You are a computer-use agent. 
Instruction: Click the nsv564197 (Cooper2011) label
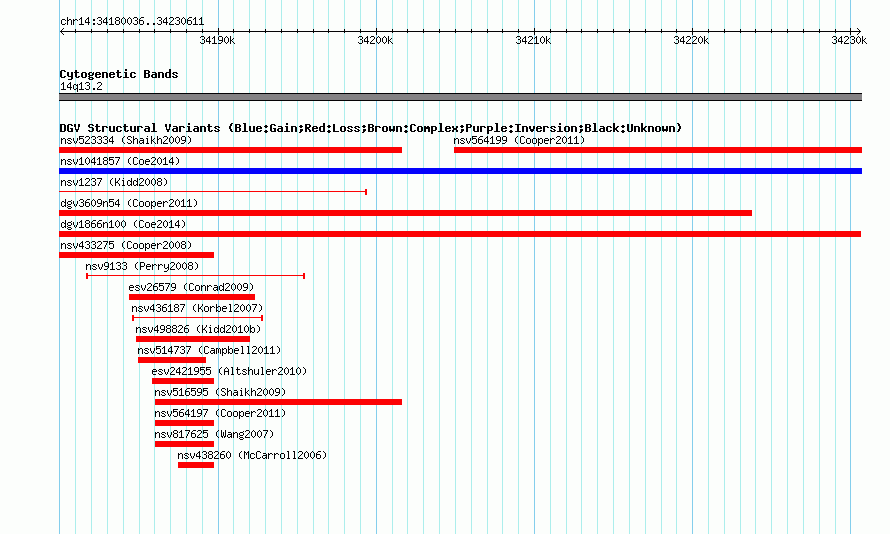pyautogui.click(x=220, y=413)
